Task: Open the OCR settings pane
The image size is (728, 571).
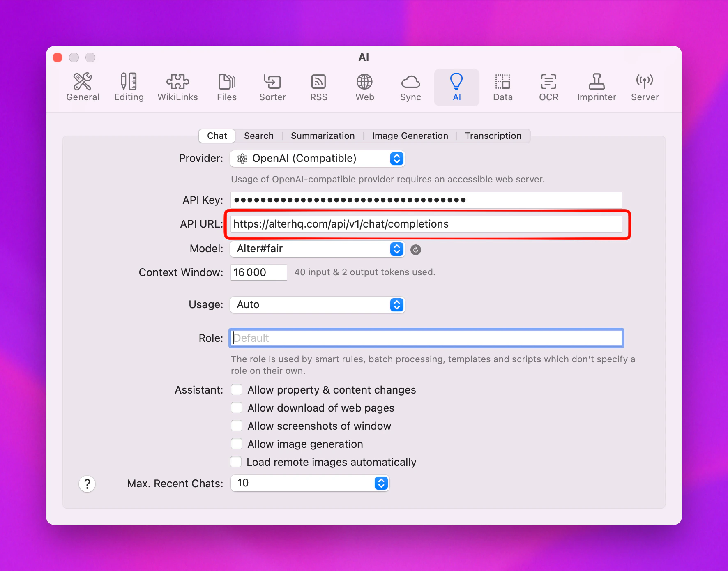Action: tap(548, 87)
